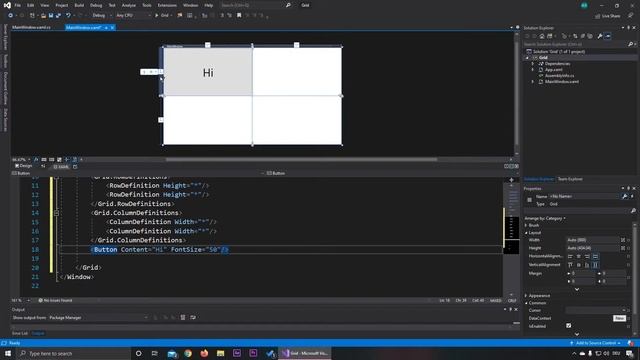640x360 pixels.
Task: Click the bookmark toolbar icon
Action: tap(239, 16)
